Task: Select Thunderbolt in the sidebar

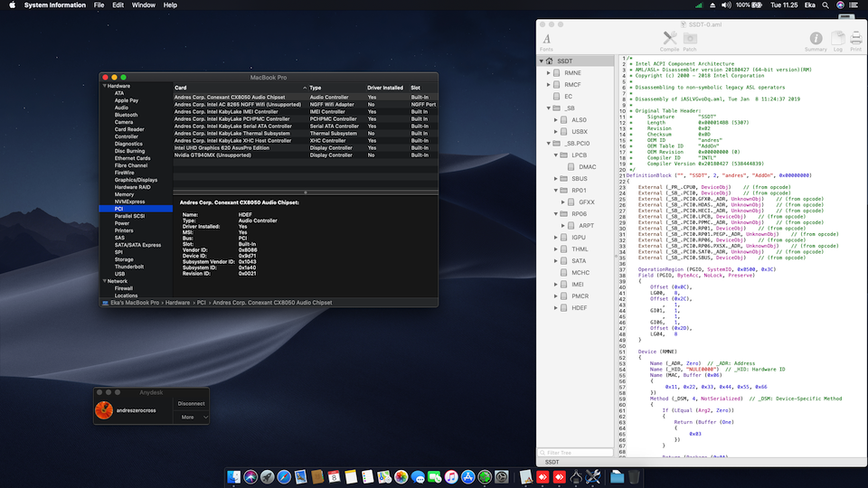Action: tap(129, 267)
